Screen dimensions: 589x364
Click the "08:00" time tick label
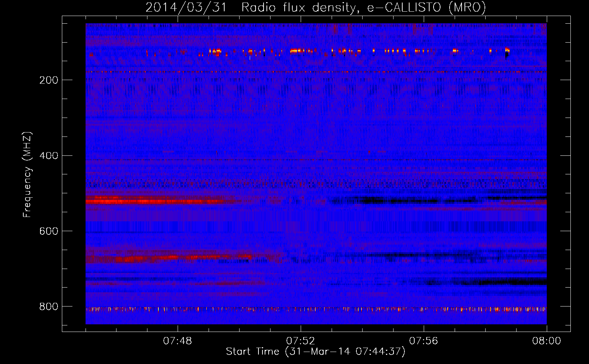tap(547, 341)
